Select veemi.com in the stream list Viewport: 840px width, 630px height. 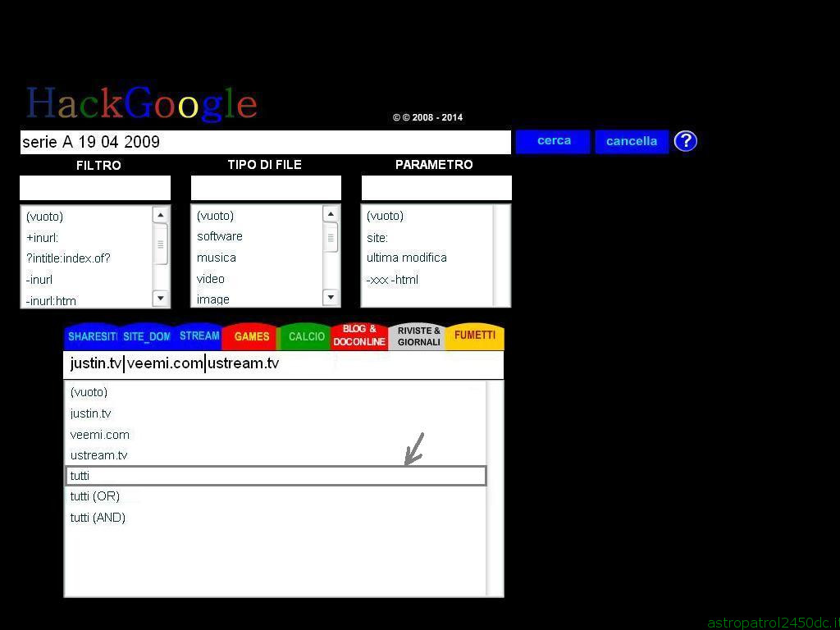99,435
